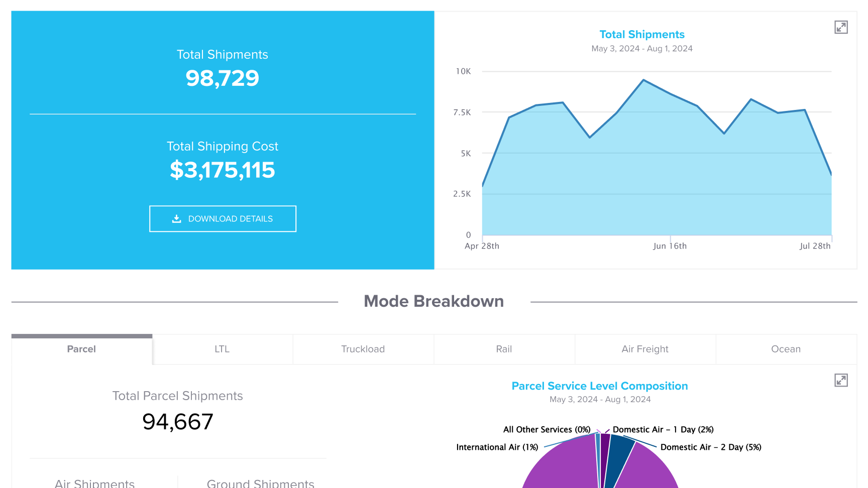Click the Jul 28th axis label
Viewport: 868px width, 488px height.
pos(815,246)
